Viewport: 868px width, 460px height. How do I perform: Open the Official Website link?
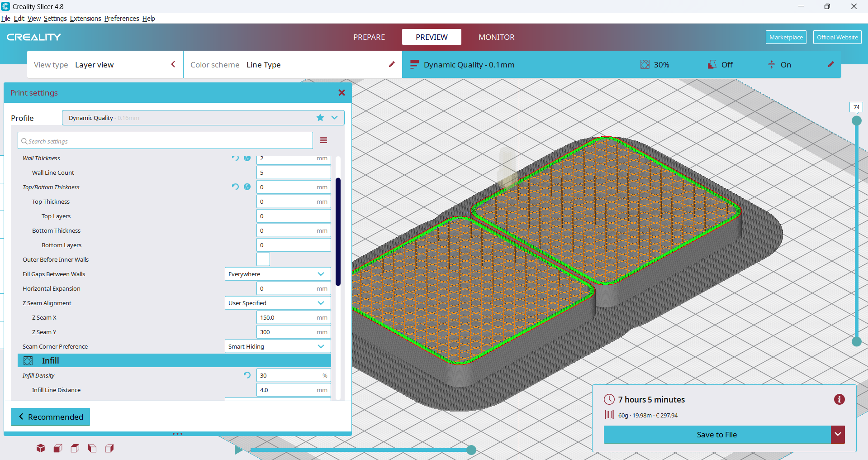click(x=837, y=37)
